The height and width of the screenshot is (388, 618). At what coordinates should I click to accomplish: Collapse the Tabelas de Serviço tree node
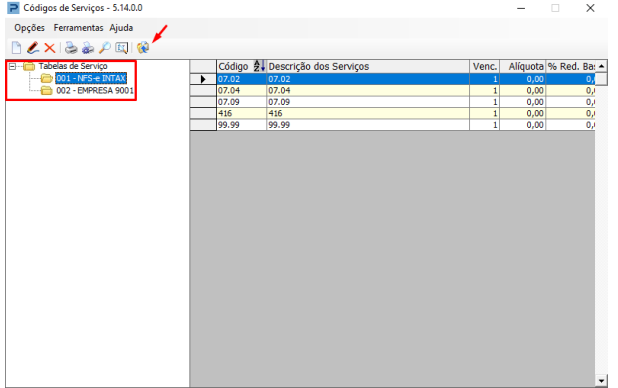pyautogui.click(x=13, y=66)
